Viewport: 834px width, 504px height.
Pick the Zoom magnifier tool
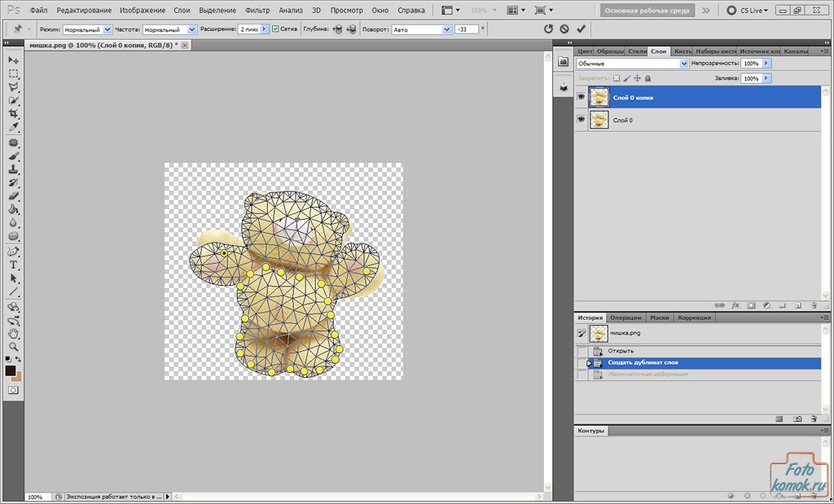pos(14,346)
